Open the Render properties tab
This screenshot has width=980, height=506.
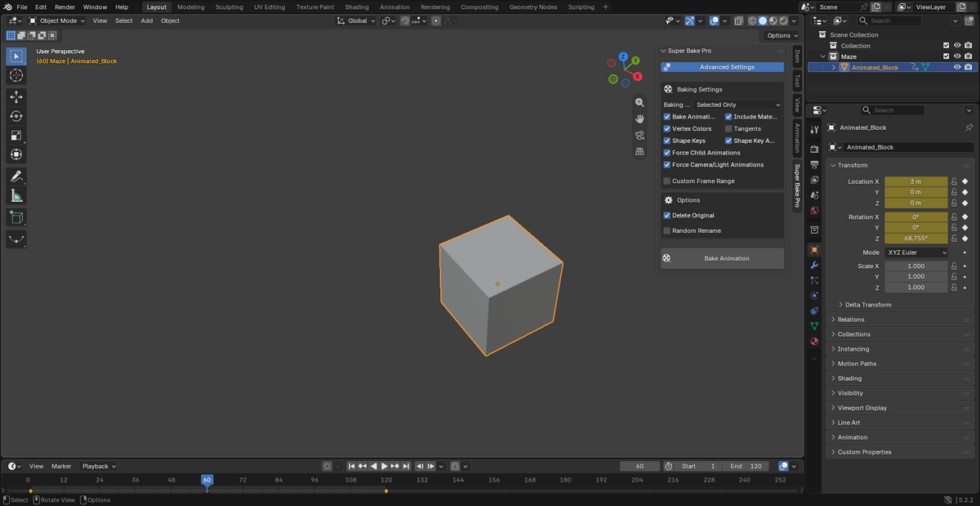[814, 149]
